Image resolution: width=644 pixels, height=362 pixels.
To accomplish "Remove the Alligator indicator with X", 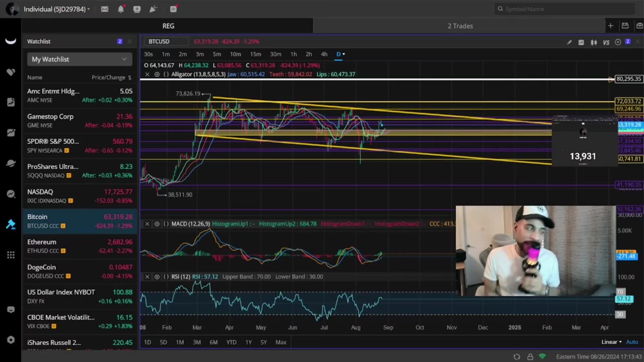I will click(147, 74).
